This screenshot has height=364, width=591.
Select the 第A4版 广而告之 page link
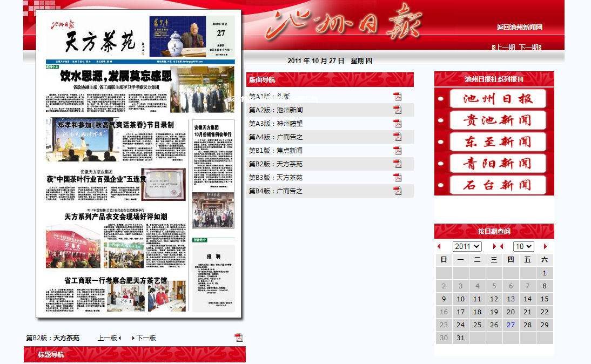click(276, 137)
